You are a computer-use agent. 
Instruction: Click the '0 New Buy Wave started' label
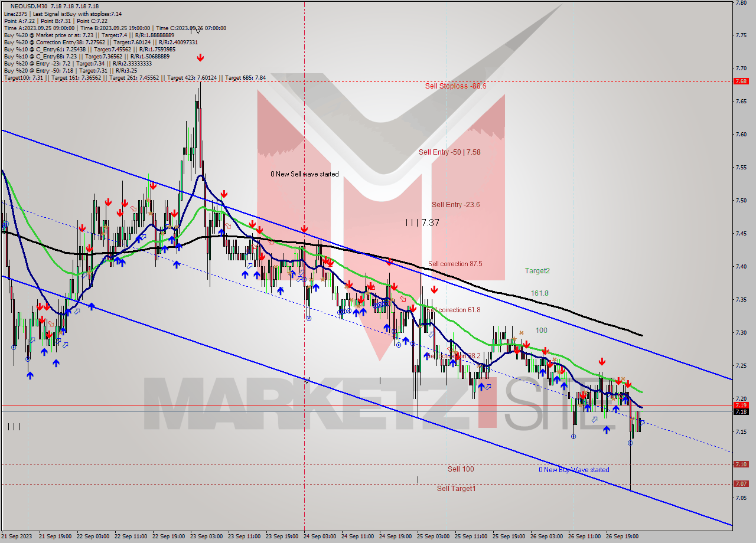pos(573,470)
